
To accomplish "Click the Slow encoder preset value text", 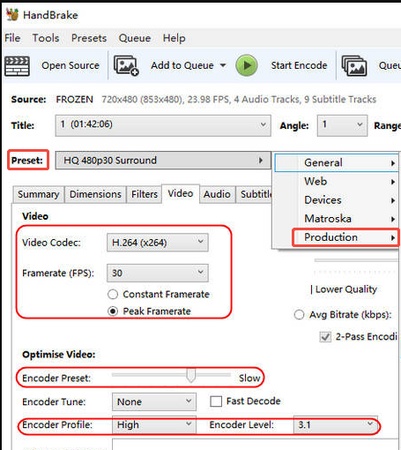I will point(249,378).
